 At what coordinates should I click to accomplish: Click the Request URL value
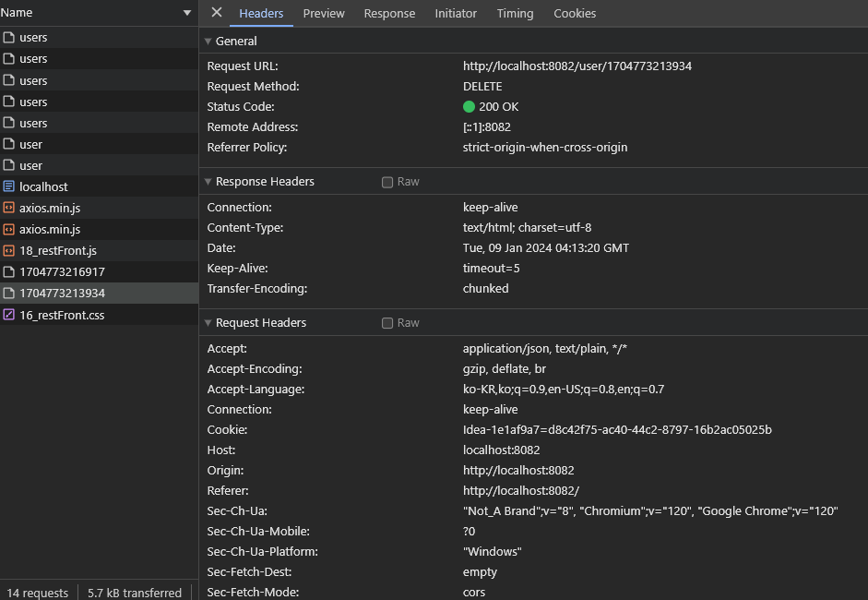coord(577,66)
